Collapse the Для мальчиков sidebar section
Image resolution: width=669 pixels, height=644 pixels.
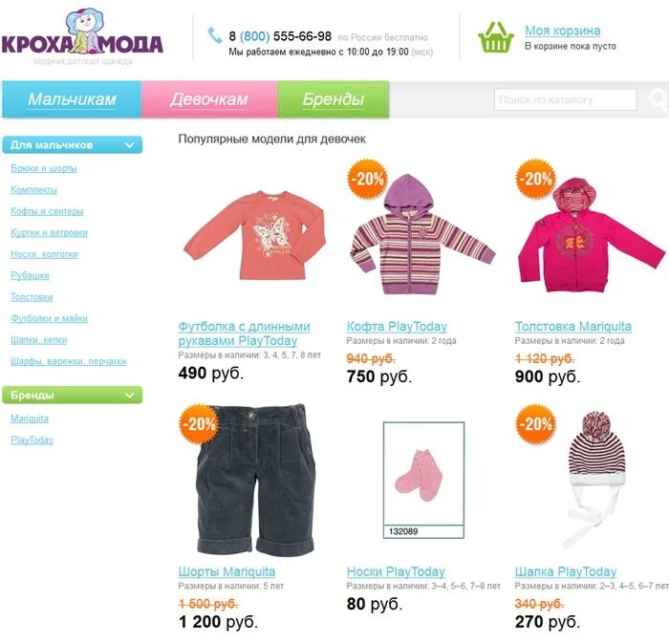click(129, 145)
